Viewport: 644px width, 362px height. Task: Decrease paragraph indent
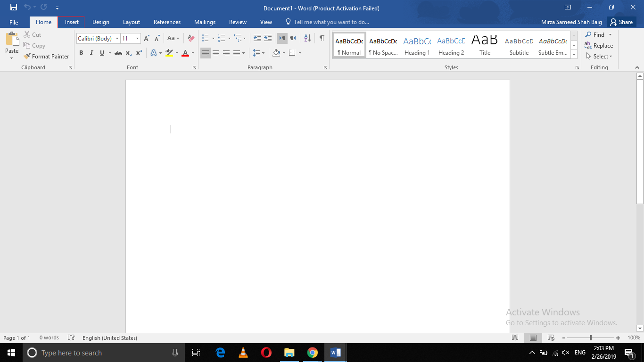pos(257,38)
